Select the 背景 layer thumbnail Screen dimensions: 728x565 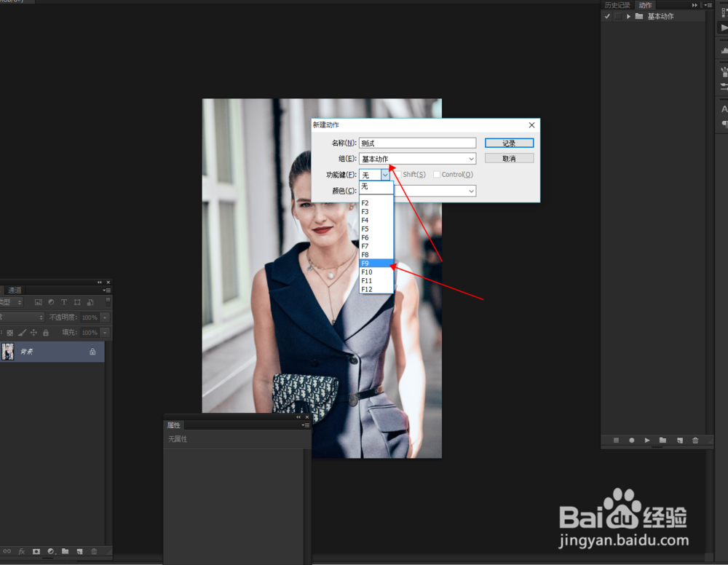click(8, 352)
